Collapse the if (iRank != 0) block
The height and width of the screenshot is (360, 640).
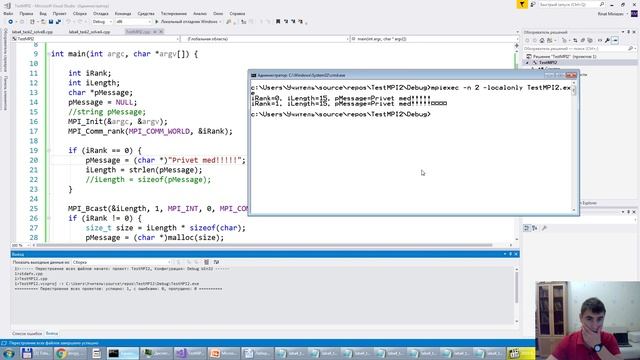[49, 218]
